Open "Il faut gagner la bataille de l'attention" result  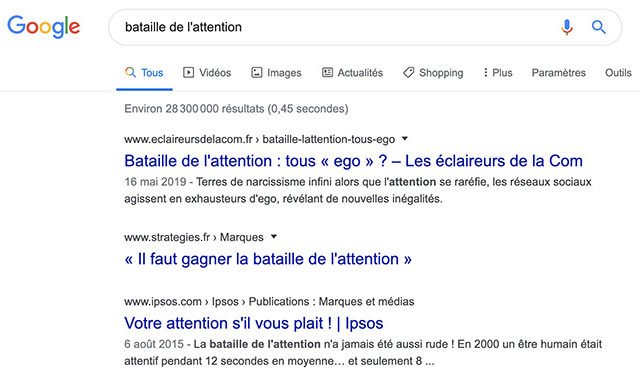tap(268, 259)
